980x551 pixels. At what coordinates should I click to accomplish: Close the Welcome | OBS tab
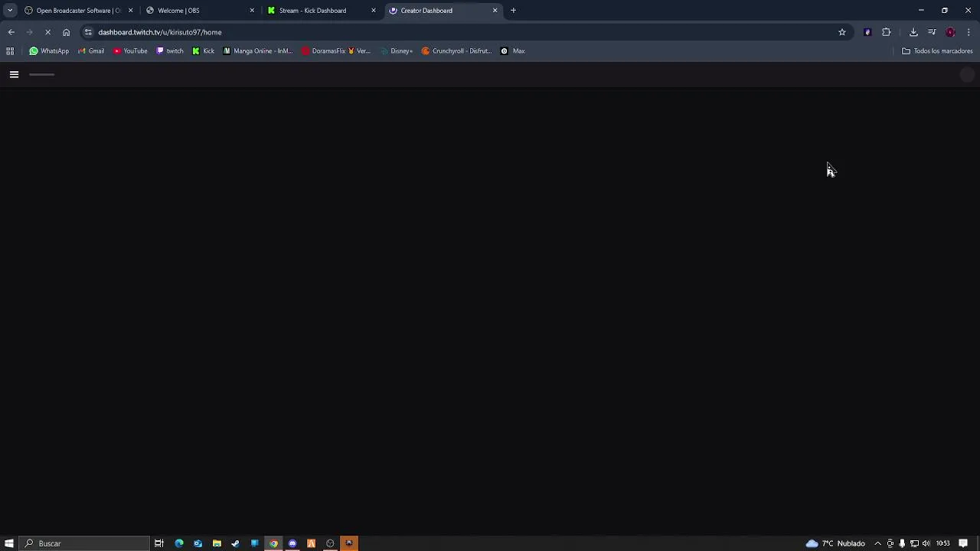point(252,10)
